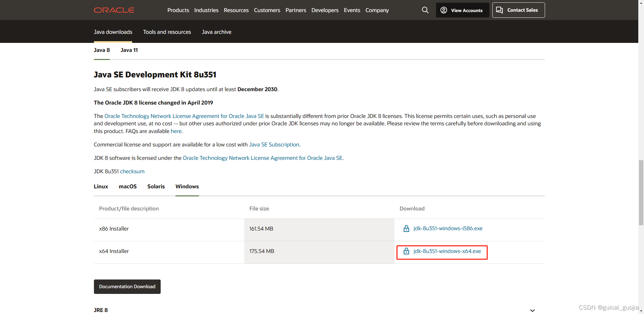This screenshot has width=644, height=314.
Task: Select the Java downloads tab
Action: (x=113, y=32)
